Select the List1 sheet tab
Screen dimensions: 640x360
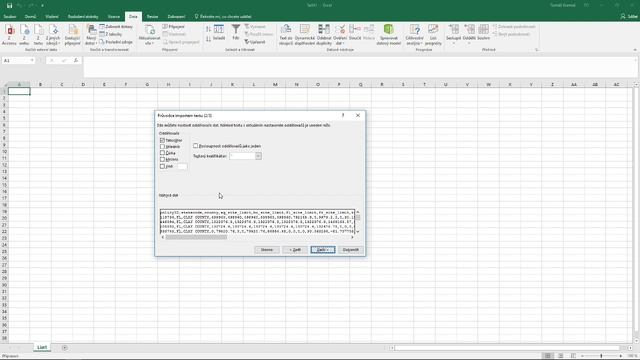coord(42,347)
